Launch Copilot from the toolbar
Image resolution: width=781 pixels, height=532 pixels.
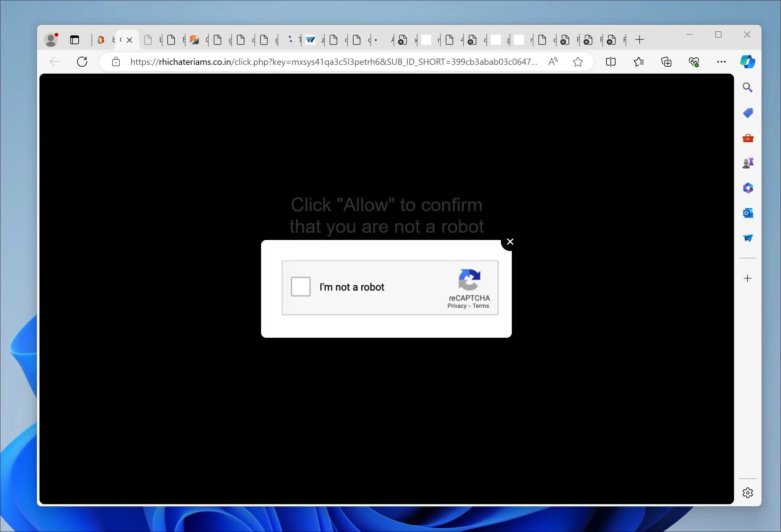pyautogui.click(x=747, y=62)
